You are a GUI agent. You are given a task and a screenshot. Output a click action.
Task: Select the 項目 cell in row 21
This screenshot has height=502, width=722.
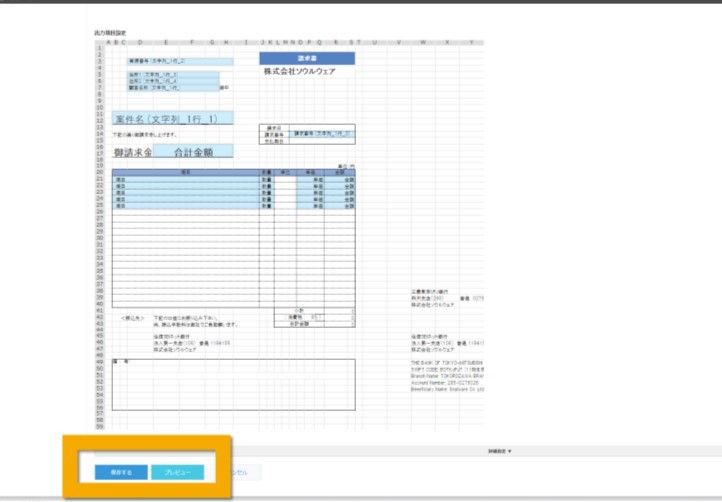pos(186,180)
